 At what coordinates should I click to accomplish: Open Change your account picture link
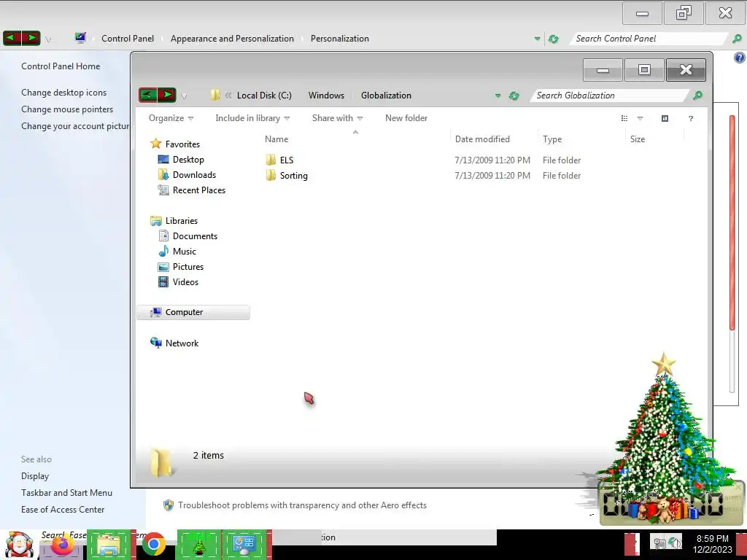coord(75,125)
